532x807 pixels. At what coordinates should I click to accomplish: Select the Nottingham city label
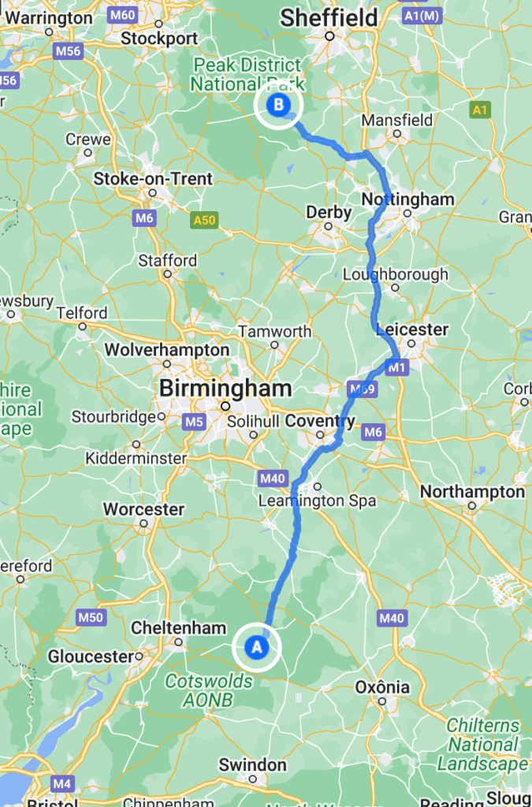[x=408, y=199]
